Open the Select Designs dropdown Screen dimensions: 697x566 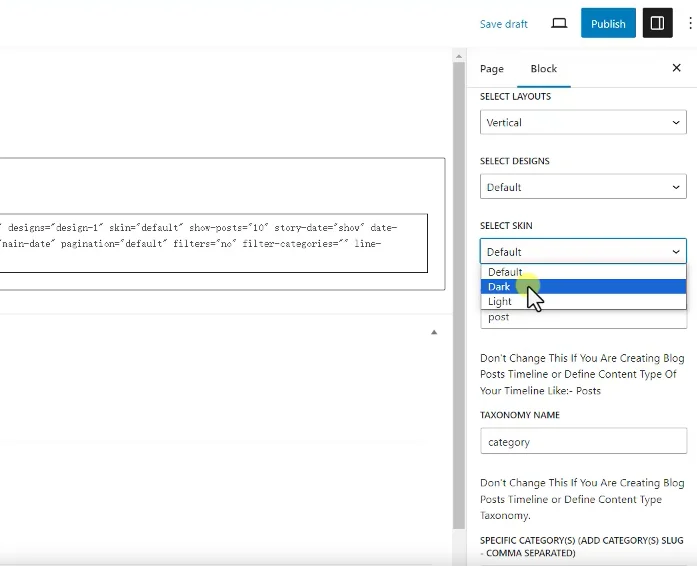[582, 187]
